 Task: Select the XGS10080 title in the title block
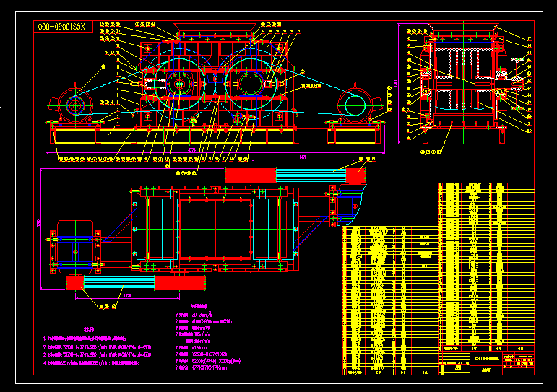(486, 358)
